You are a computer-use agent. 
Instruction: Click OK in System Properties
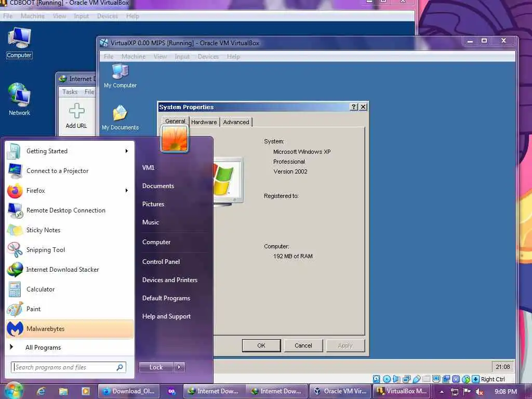click(261, 345)
